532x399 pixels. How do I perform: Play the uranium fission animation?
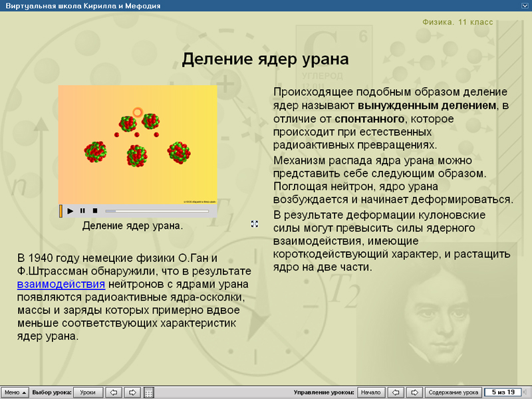coord(70,211)
